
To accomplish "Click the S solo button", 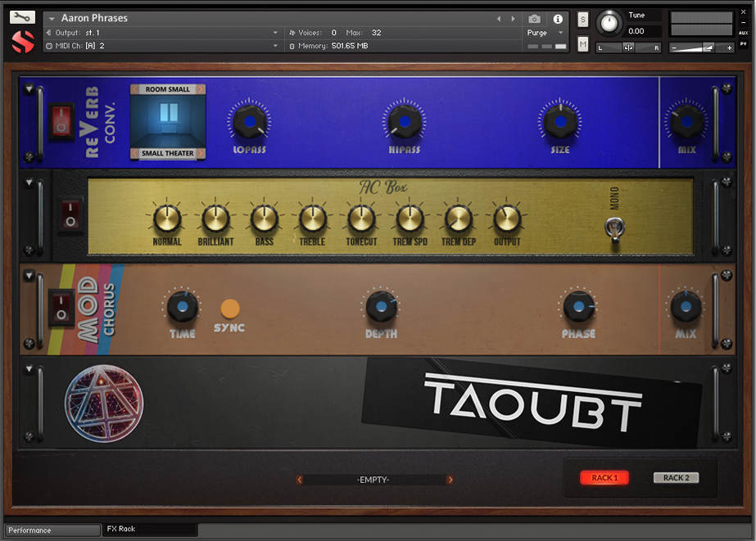I will click(x=583, y=19).
